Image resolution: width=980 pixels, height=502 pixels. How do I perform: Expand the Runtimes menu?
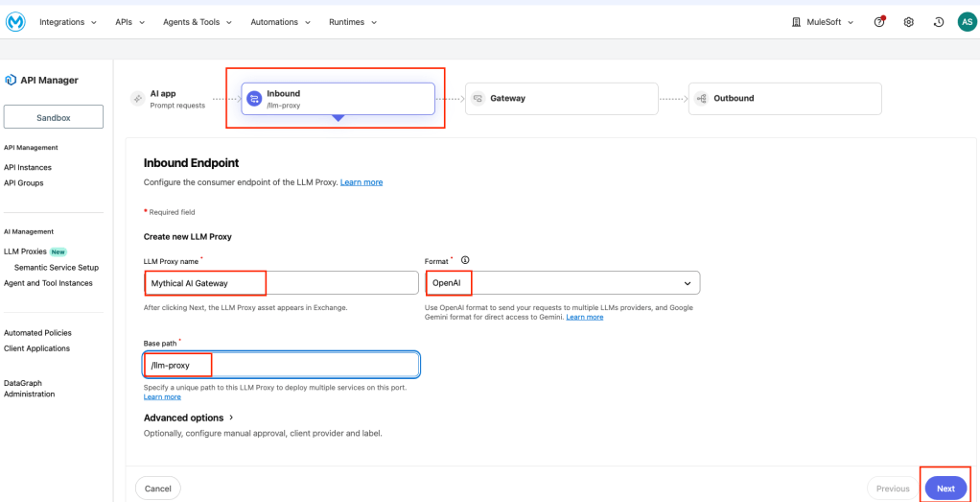click(352, 22)
